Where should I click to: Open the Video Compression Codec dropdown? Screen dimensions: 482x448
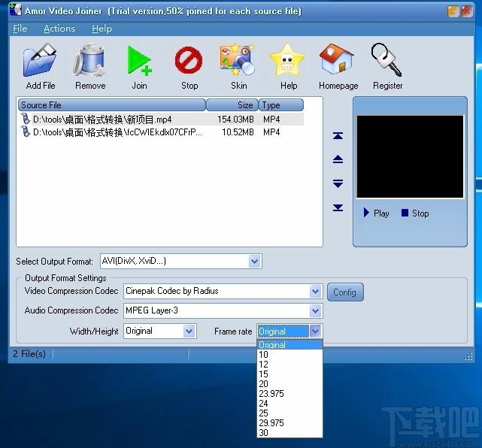click(x=315, y=292)
